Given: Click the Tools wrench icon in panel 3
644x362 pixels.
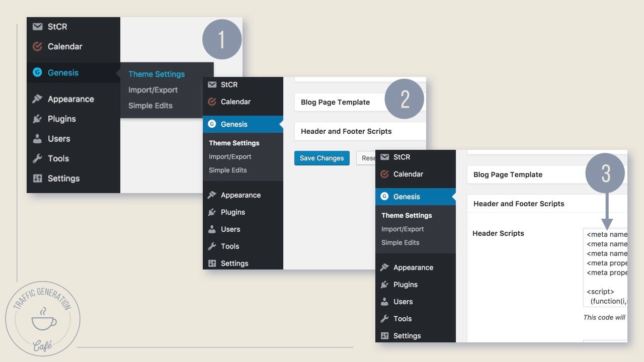Looking at the screenshot, I should tap(384, 319).
